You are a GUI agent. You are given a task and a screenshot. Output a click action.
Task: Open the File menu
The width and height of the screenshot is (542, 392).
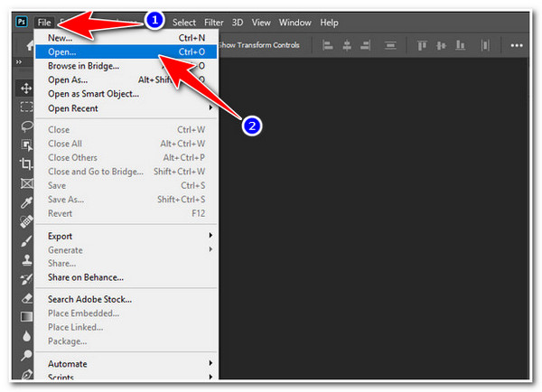click(x=44, y=23)
